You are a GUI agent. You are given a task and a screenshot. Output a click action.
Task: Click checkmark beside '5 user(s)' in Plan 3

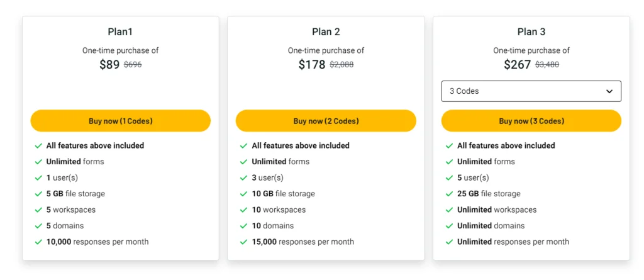click(449, 178)
